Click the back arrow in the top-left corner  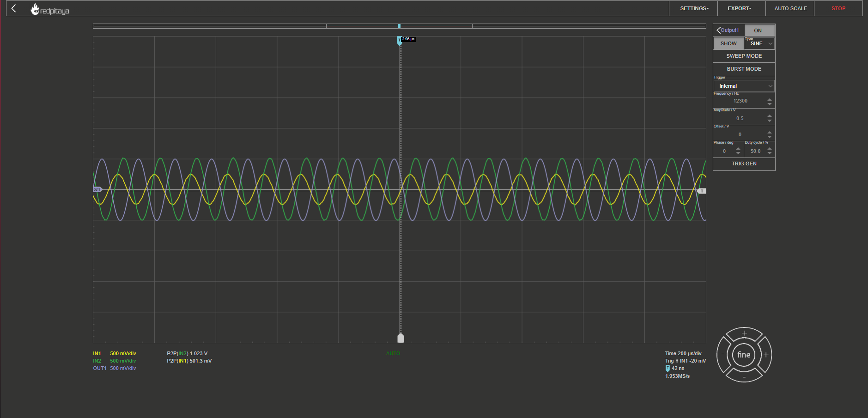[x=13, y=8]
